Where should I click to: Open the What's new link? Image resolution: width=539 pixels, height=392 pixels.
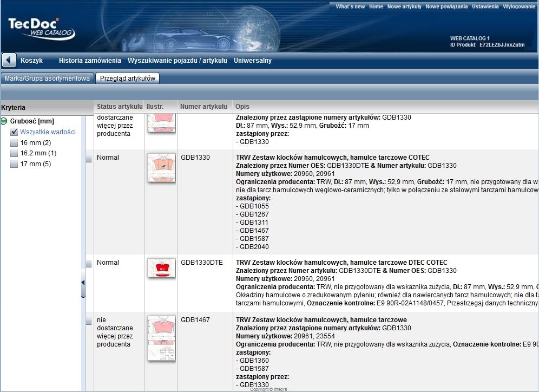[350, 6]
